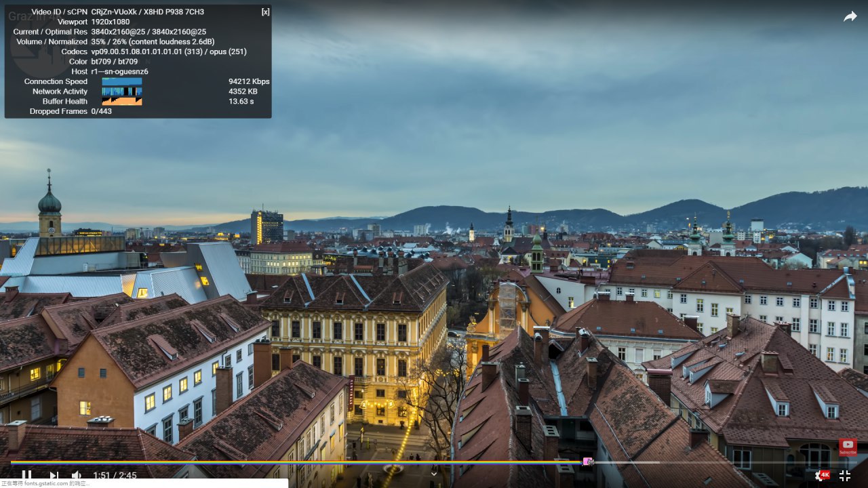Viewport: 868px width, 488px height.
Task: Click the Network Activity graph
Action: tap(122, 91)
